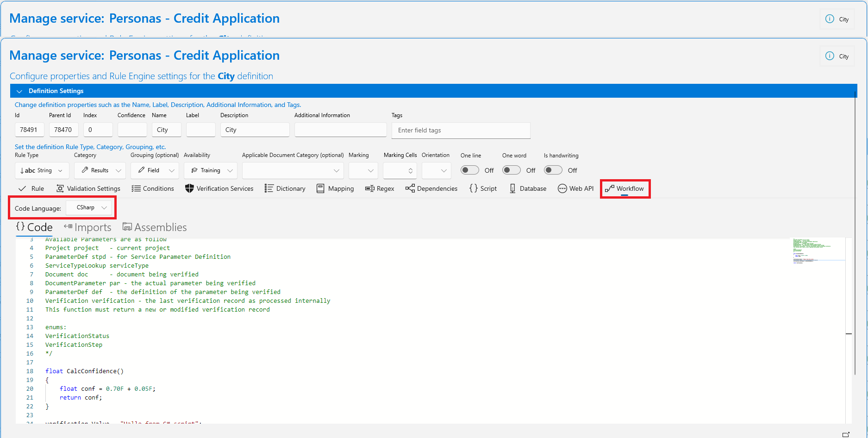The width and height of the screenshot is (868, 438).
Task: Click the VerificationStatus comment line
Action: (x=77, y=336)
